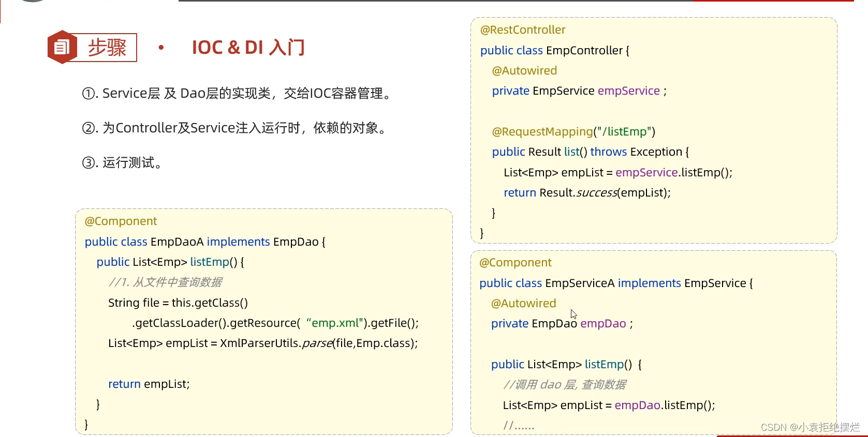Click private EmpService empService line
This screenshot has height=437, width=868.
[579, 91]
